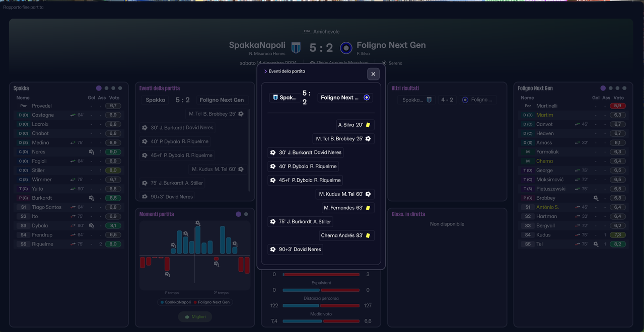
Task: Click the goal icon in Brobbey's lineup row
Action: 596,198
